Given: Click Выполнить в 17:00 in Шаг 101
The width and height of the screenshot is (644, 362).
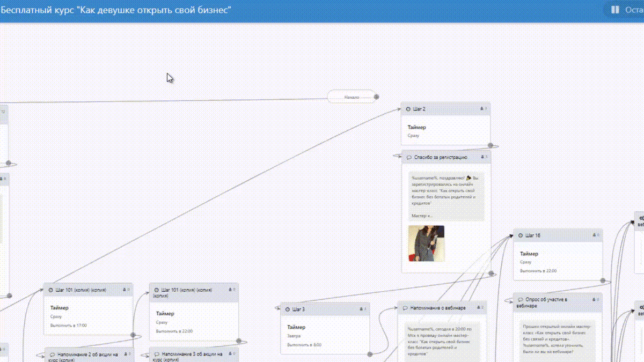Looking at the screenshot, I should pyautogui.click(x=68, y=326).
